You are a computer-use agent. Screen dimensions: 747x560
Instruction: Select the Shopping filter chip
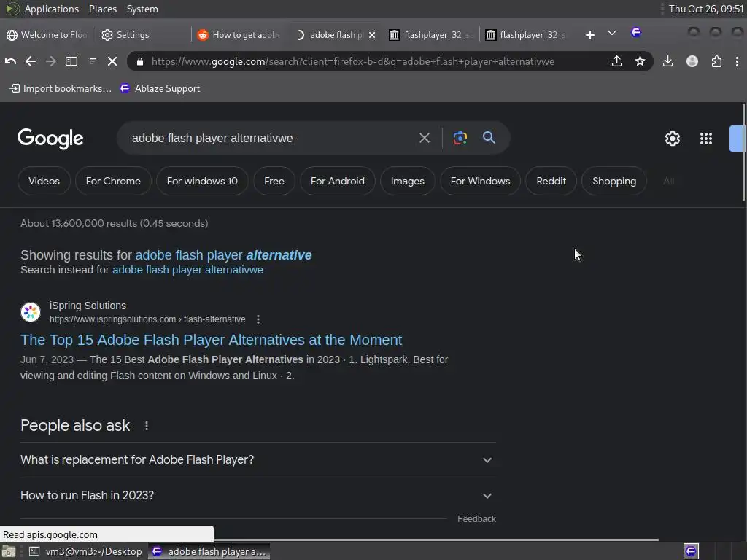click(x=614, y=181)
